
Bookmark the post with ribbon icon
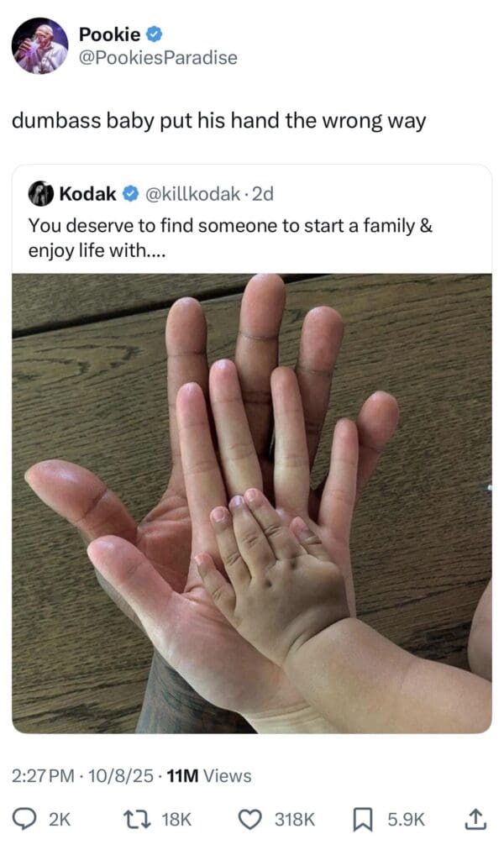[362, 819]
